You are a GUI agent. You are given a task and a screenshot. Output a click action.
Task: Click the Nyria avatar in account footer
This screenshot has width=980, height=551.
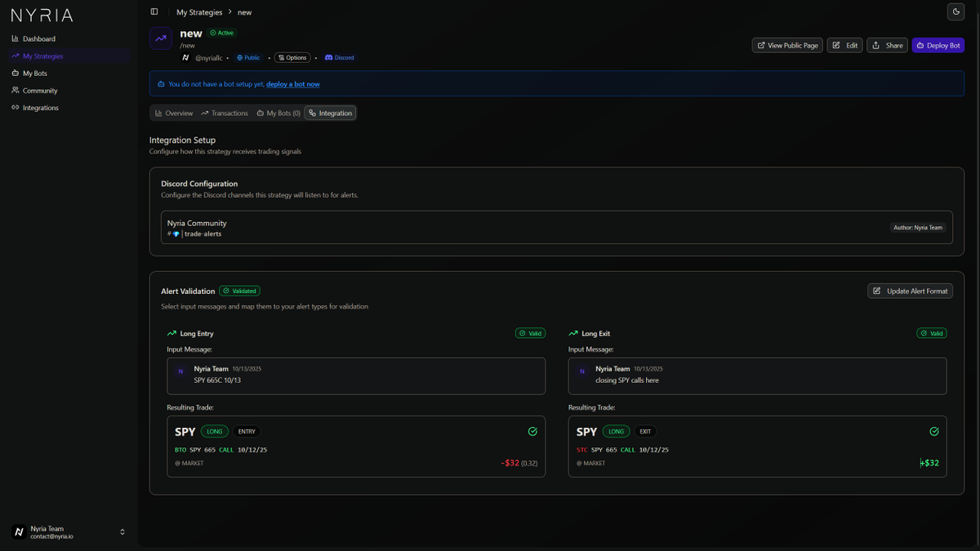(19, 532)
